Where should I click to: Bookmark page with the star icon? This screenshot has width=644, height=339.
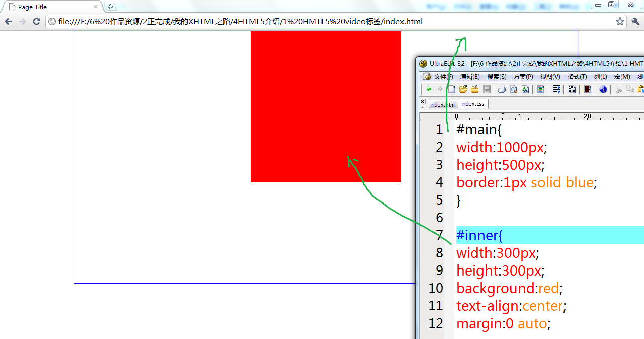[620, 22]
